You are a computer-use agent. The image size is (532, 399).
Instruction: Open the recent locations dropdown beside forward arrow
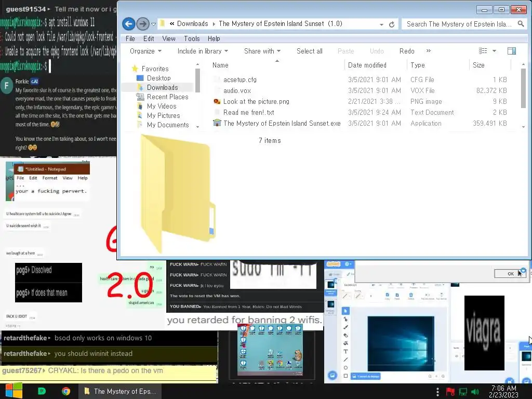[153, 24]
